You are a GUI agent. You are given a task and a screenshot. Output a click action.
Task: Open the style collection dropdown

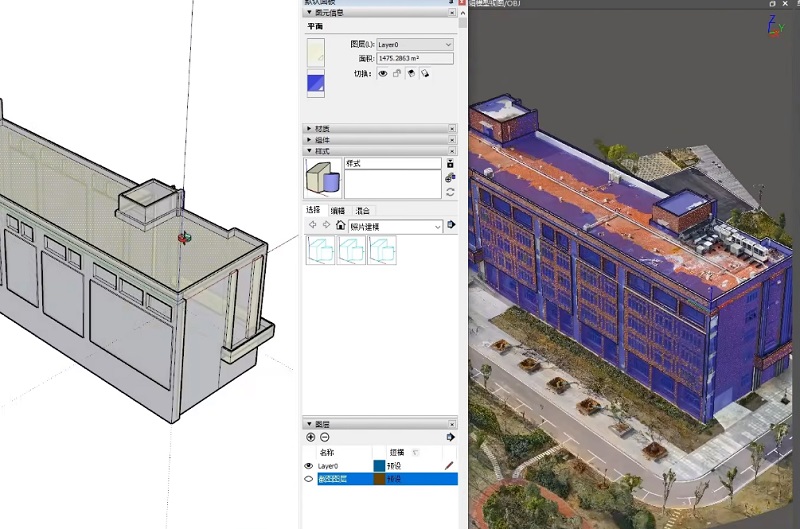pyautogui.click(x=437, y=227)
